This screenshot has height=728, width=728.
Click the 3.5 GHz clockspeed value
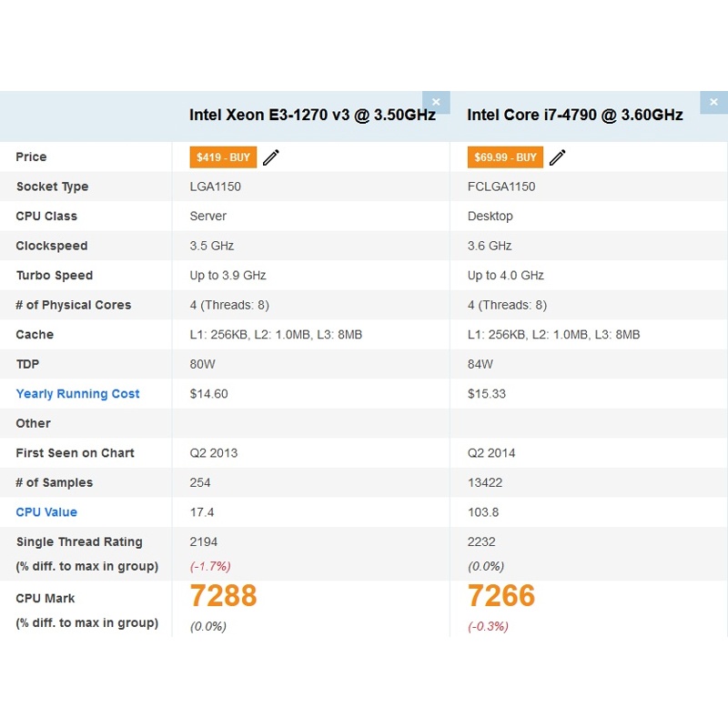[212, 246]
